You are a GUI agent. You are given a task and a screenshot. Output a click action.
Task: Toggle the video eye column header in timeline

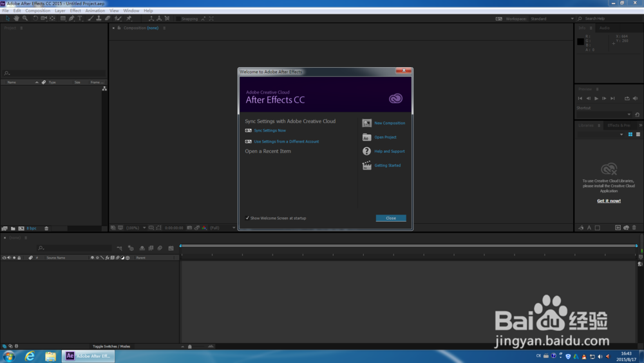coord(4,258)
